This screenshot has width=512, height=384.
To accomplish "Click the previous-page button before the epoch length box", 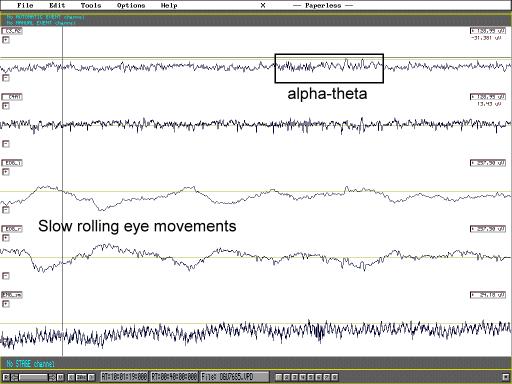I will pos(71,377).
